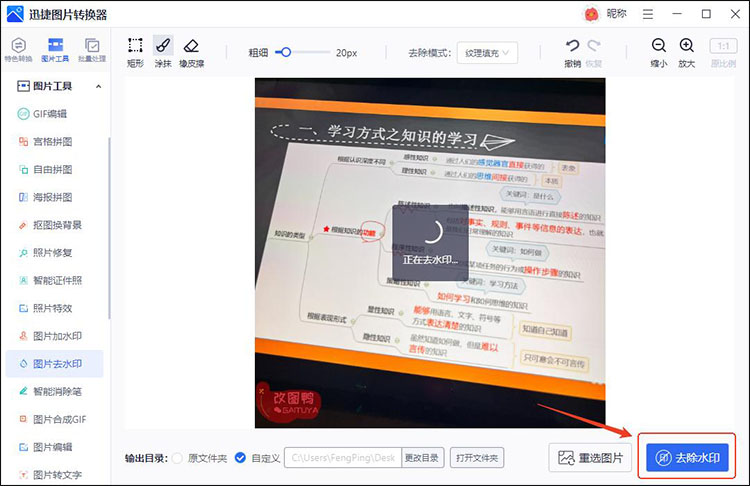Viewport: 750px width, 486px height.
Task: Click the 放大 zoom in icon
Action: point(687,50)
